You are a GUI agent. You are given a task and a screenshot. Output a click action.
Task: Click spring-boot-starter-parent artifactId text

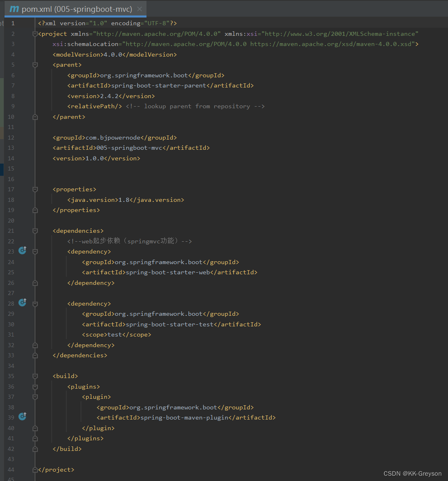tap(159, 85)
